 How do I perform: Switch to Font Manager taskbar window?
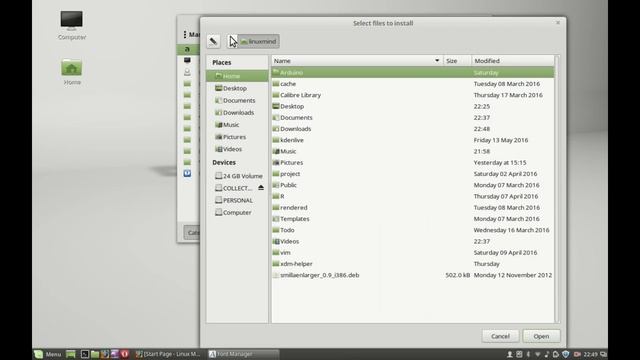(243, 354)
